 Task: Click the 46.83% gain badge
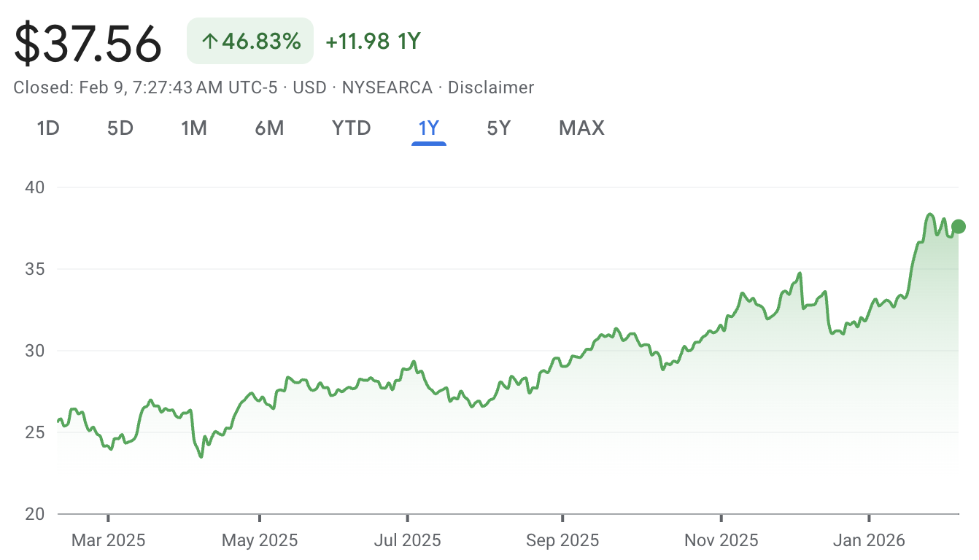250,42
